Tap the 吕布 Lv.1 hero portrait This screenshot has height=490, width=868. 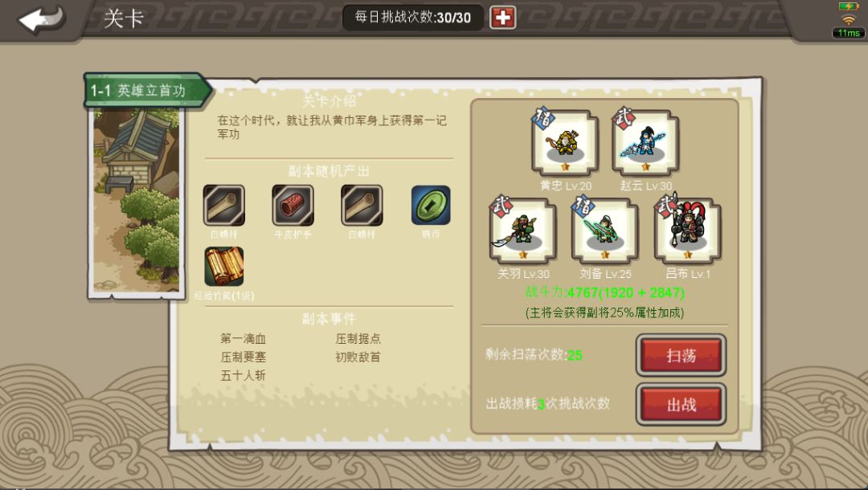[687, 231]
